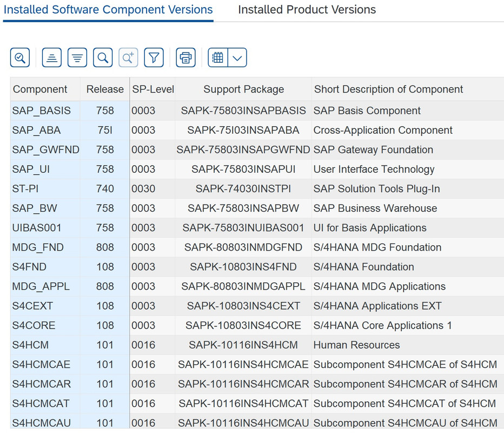
Task: Click support package SAPK-10116INS4HCM
Action: [243, 345]
